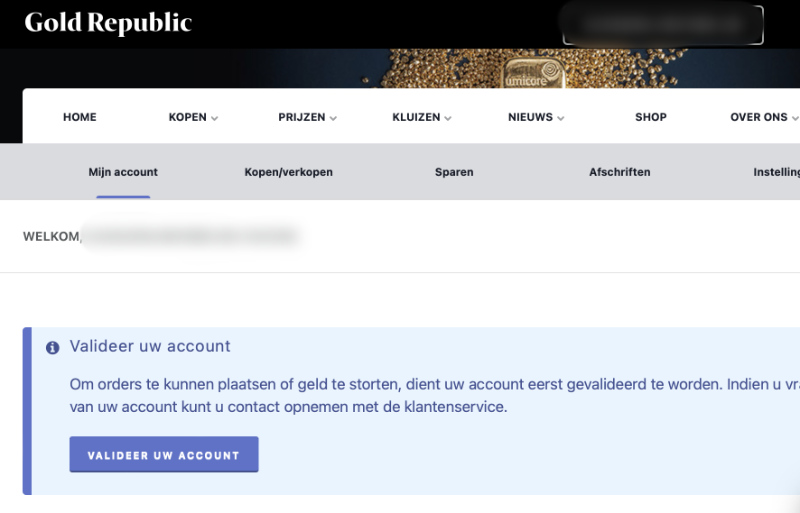This screenshot has height=513, width=800.
Task: Click the info icon beside Valideer uw account
Action: click(x=53, y=348)
